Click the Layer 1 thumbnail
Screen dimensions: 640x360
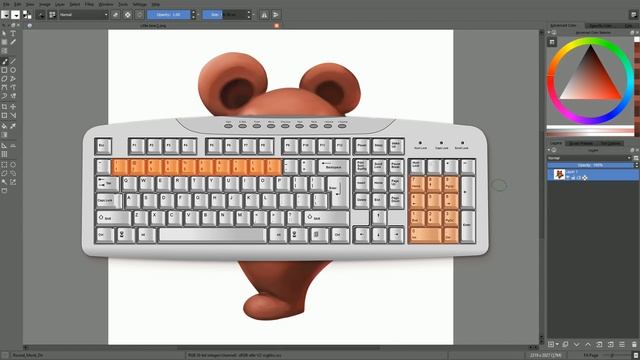coord(559,175)
